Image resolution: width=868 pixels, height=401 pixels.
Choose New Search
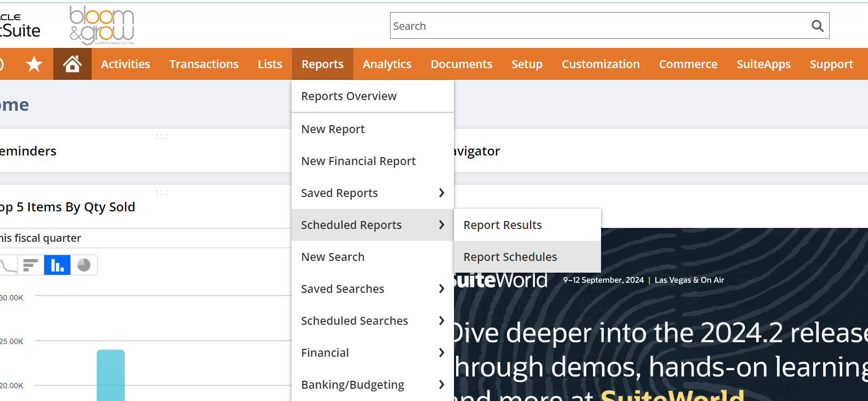[x=372, y=257]
